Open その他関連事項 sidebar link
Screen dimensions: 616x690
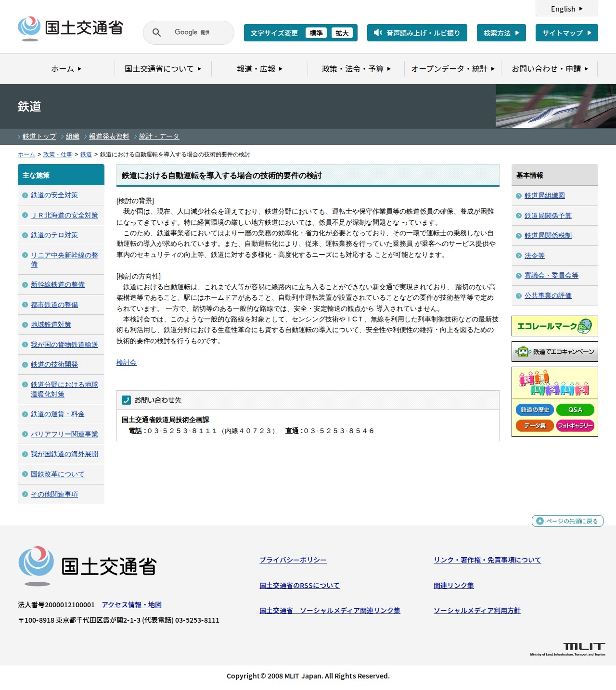(54, 494)
